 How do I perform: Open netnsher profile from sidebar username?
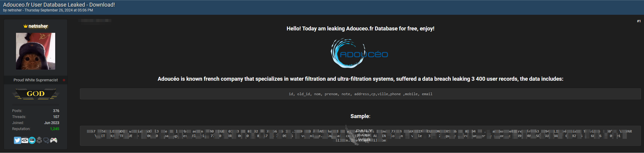point(38,26)
